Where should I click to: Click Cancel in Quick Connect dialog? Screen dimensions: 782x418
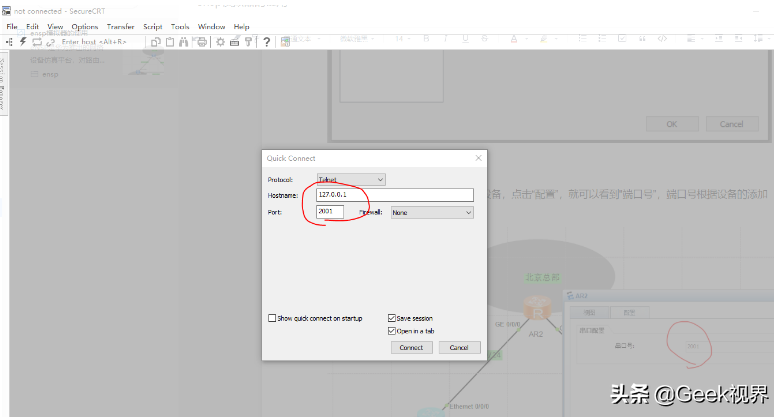tap(459, 347)
